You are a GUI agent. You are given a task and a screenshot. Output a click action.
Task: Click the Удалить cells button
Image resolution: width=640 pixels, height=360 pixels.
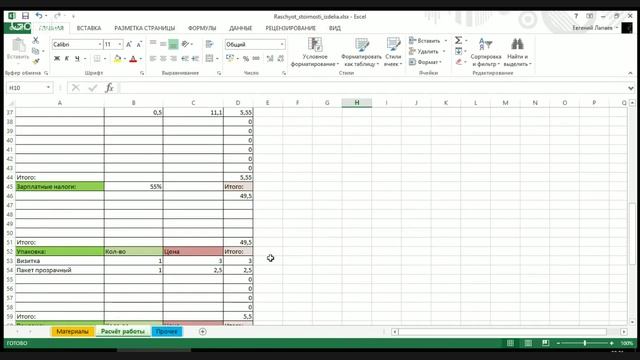point(427,51)
